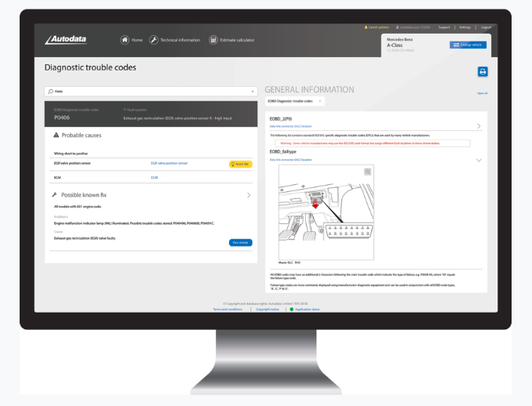Click the search magnifier icon
Viewport: 532px width, 406px height.
click(x=50, y=91)
